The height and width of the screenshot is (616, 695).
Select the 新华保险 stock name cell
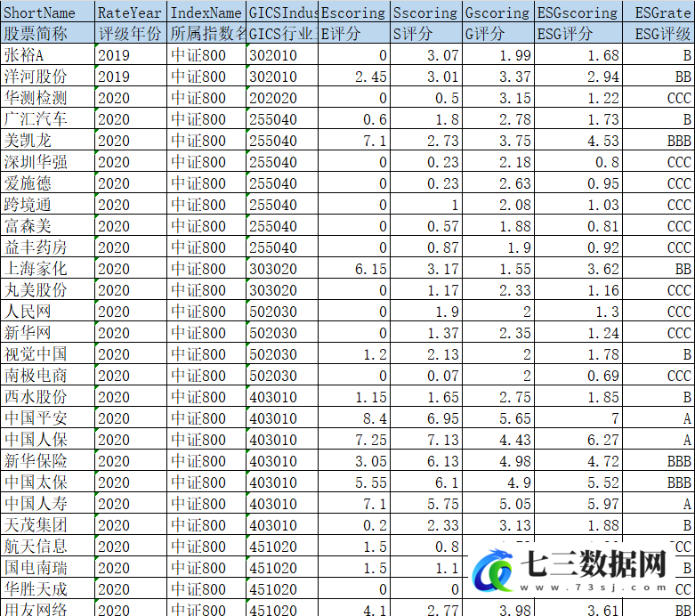[x=47, y=460]
